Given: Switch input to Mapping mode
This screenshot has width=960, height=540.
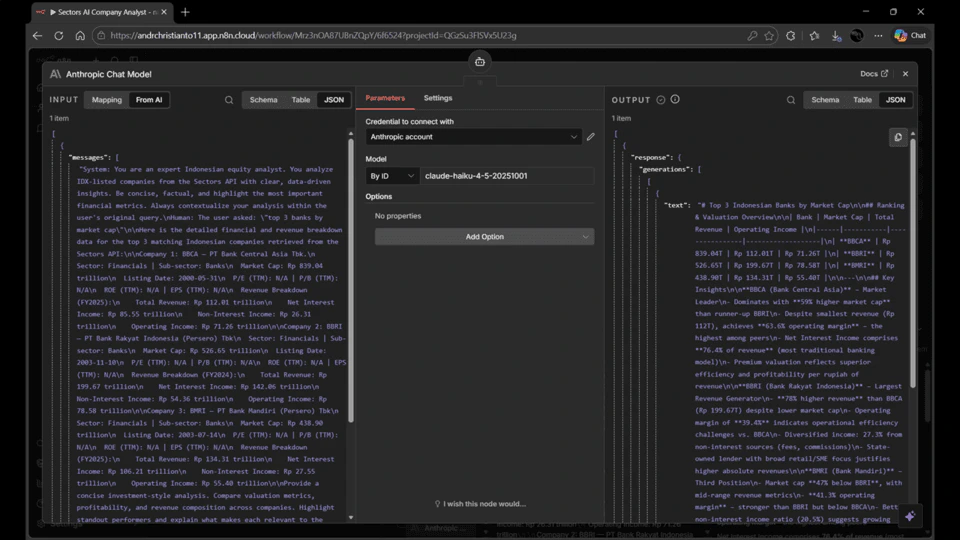Looking at the screenshot, I should pyautogui.click(x=107, y=100).
